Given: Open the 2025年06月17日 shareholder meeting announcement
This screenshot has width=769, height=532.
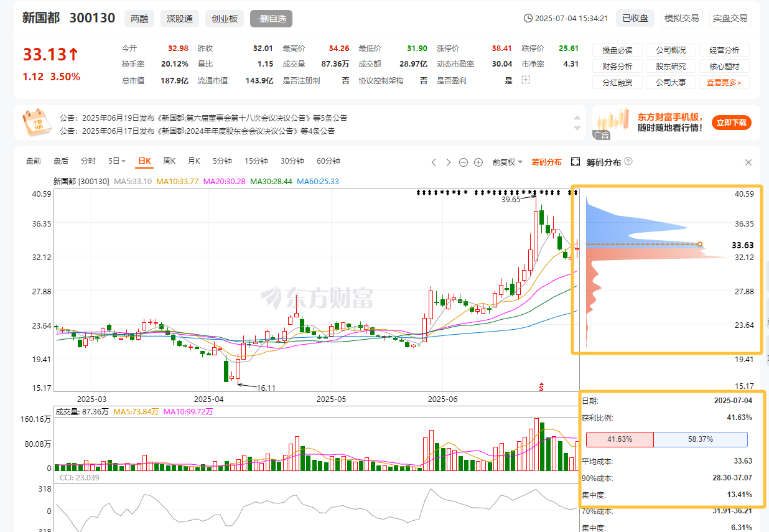Looking at the screenshot, I should [197, 131].
